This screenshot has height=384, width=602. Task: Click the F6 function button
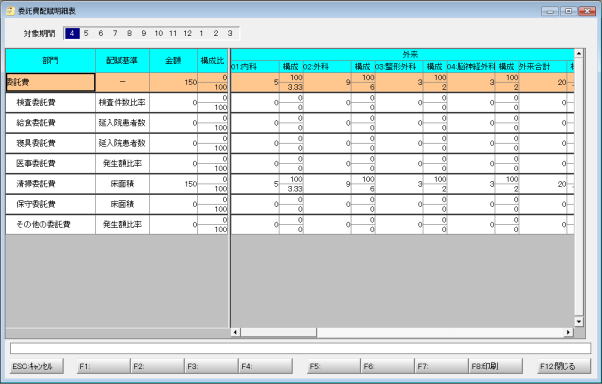tap(388, 366)
